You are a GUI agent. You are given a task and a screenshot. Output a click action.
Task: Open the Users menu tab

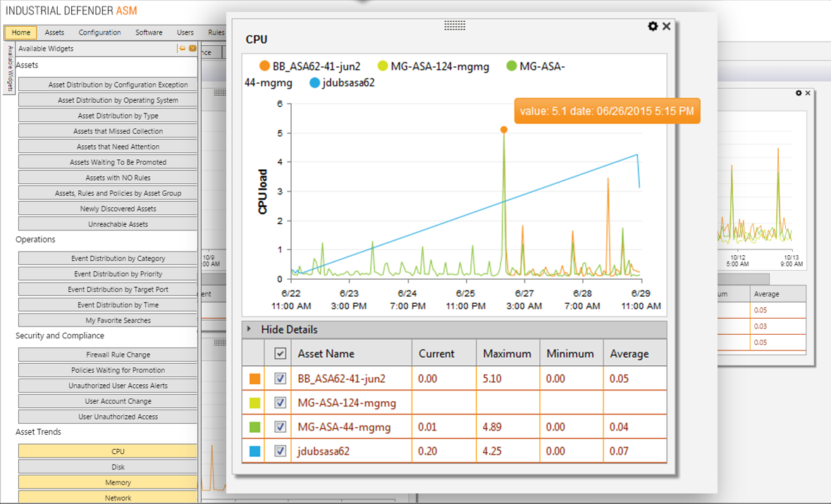185,32
